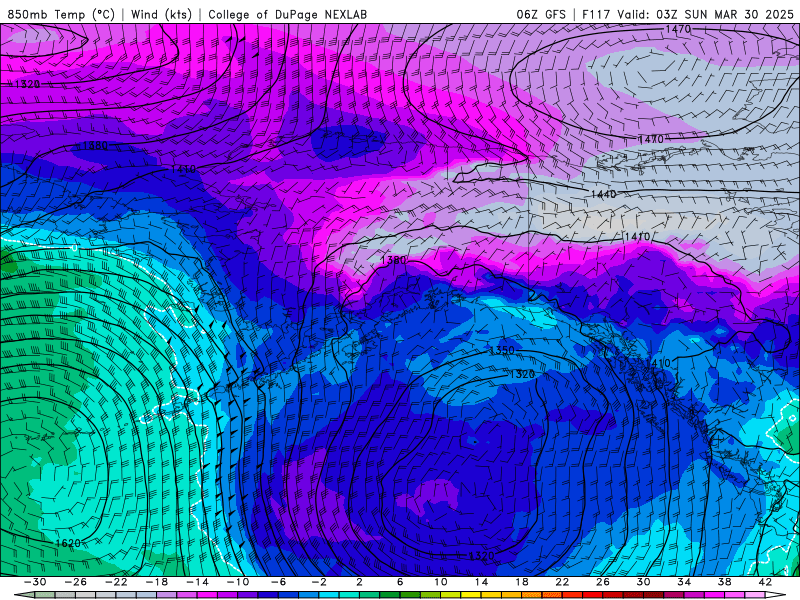Click the "Wind (kts)" header label

161,14
